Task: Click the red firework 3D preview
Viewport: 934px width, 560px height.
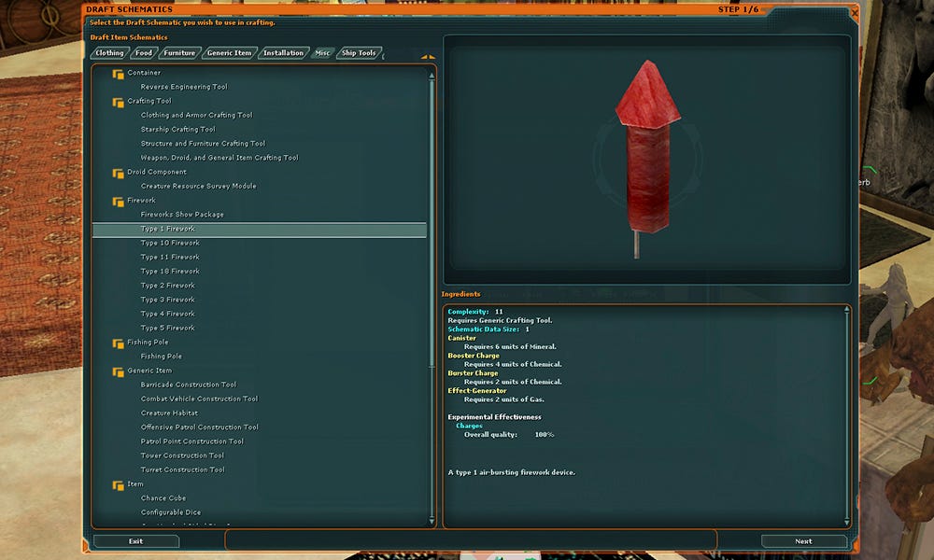Action: pos(647,159)
